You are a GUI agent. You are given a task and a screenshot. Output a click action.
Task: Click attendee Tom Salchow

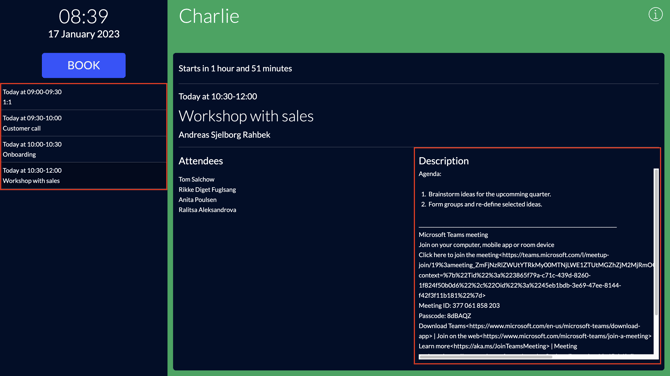197,179
